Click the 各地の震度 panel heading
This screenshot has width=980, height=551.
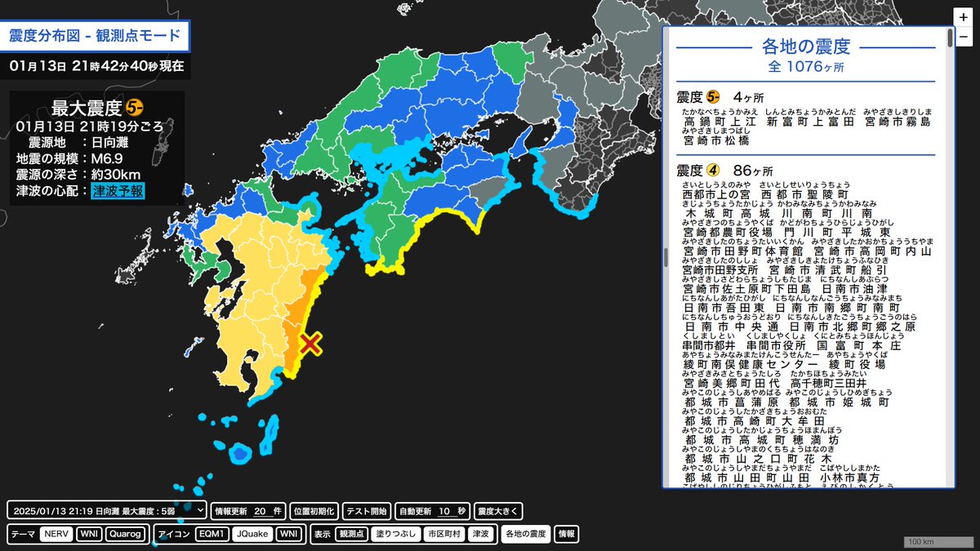pyautogui.click(x=805, y=47)
